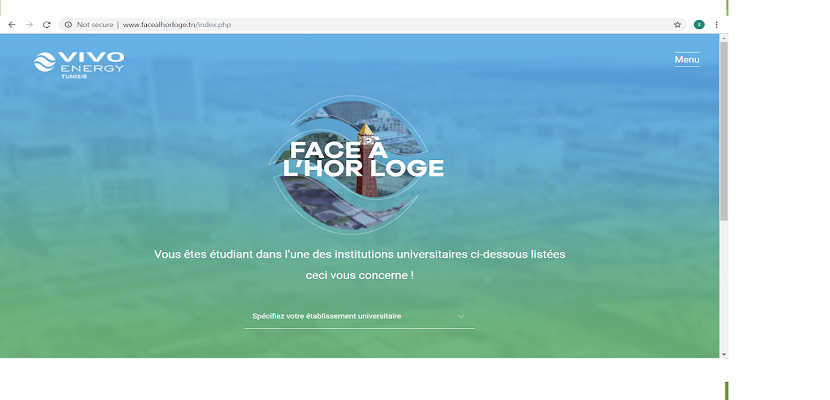830x400 pixels.
Task: Click the address bar URL
Action: (177, 25)
